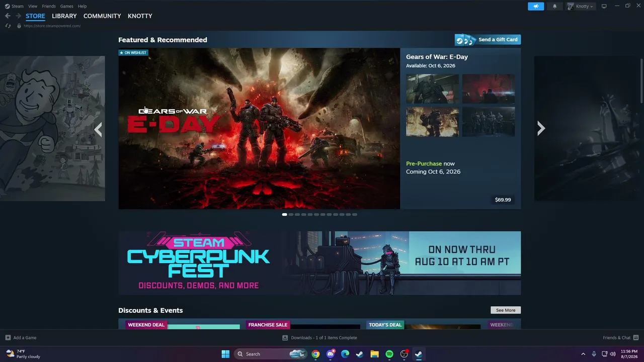644x362 pixels.
Task: Click the Add a Game plus icon
Action: (x=8, y=338)
